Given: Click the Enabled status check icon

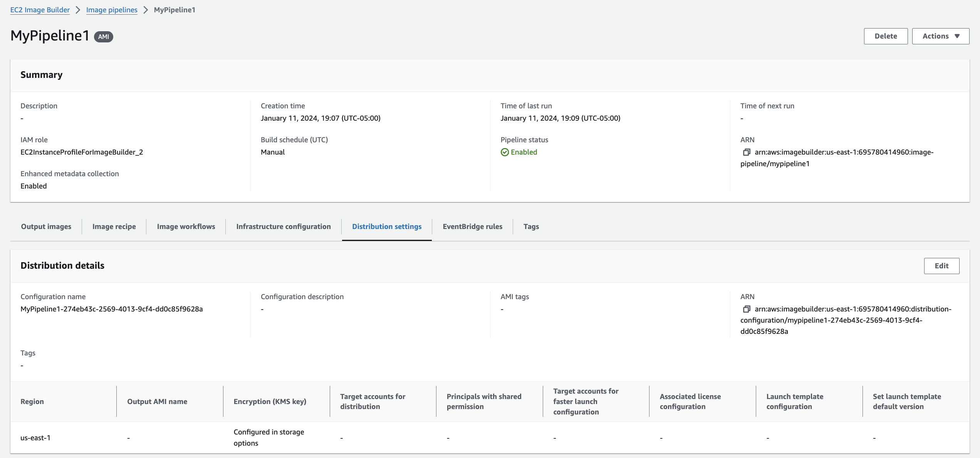Looking at the screenshot, I should (x=505, y=152).
